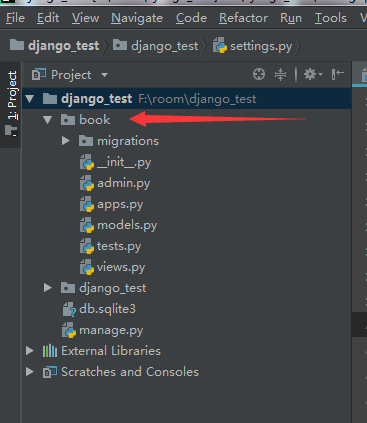367x423 pixels.
Task: Open the Project panel gear settings
Action: click(x=313, y=74)
